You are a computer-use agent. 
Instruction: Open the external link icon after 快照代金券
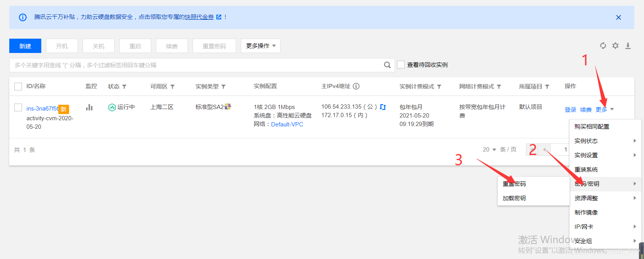pos(219,17)
